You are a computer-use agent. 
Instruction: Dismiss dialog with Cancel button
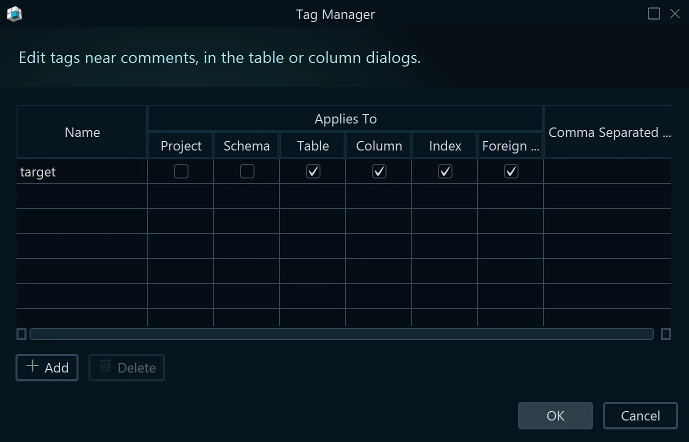tap(640, 416)
